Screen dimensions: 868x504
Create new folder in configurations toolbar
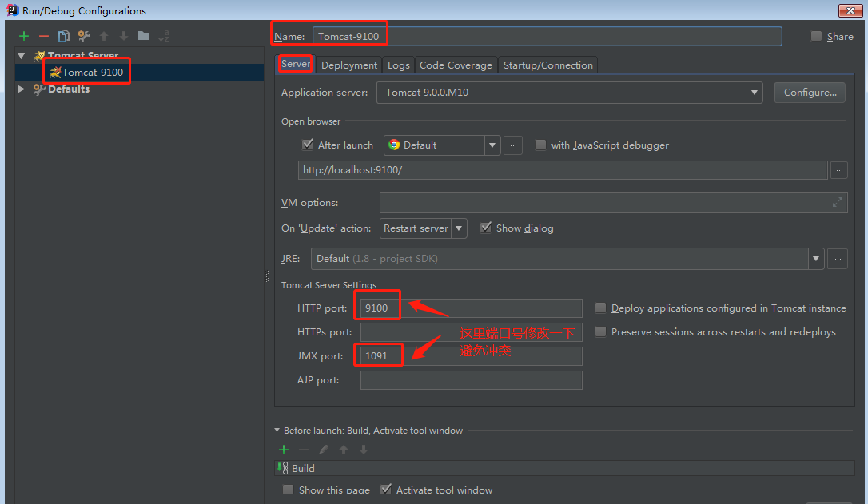[x=144, y=36]
